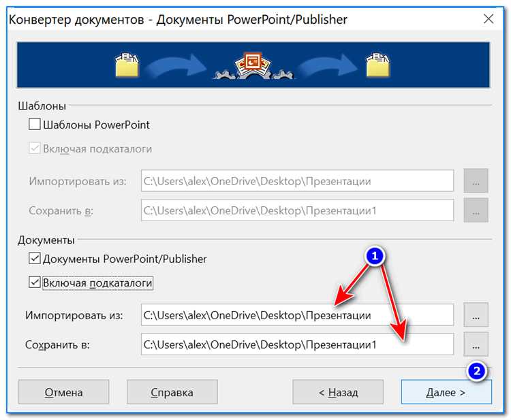Viewport: 511px width, 420px height.
Task: Click the Шаблоны section label
Action: click(x=42, y=106)
